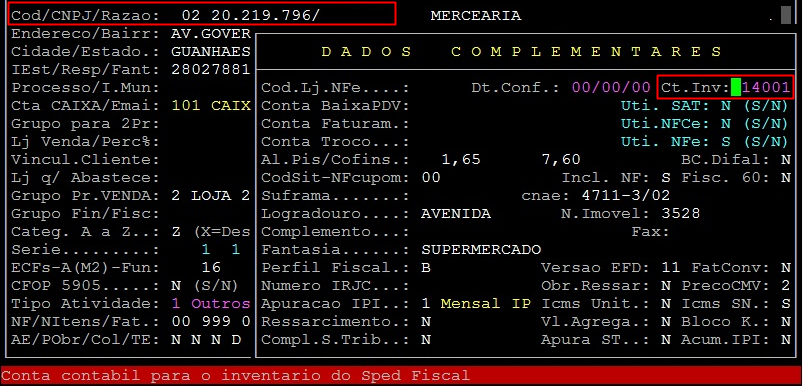Click the Cod/CNPJ/Razao field value
This screenshot has height=386, width=803.
pos(251,16)
